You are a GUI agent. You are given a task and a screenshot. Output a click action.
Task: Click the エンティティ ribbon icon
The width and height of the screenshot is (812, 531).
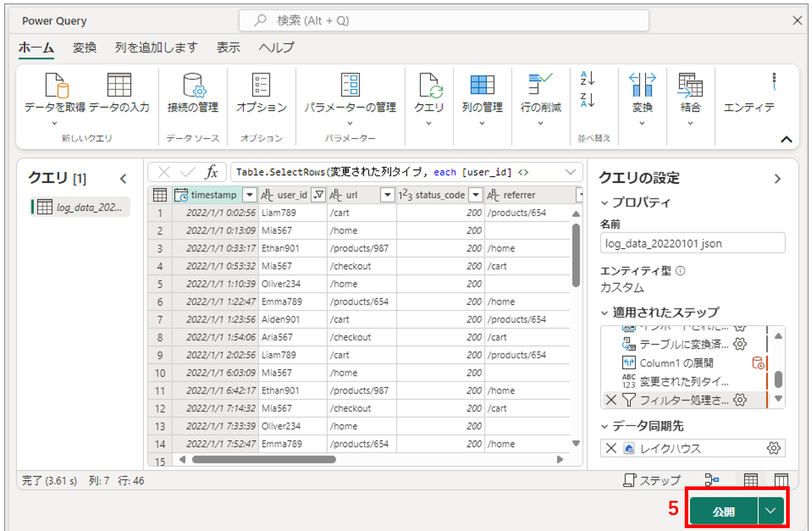(x=774, y=83)
